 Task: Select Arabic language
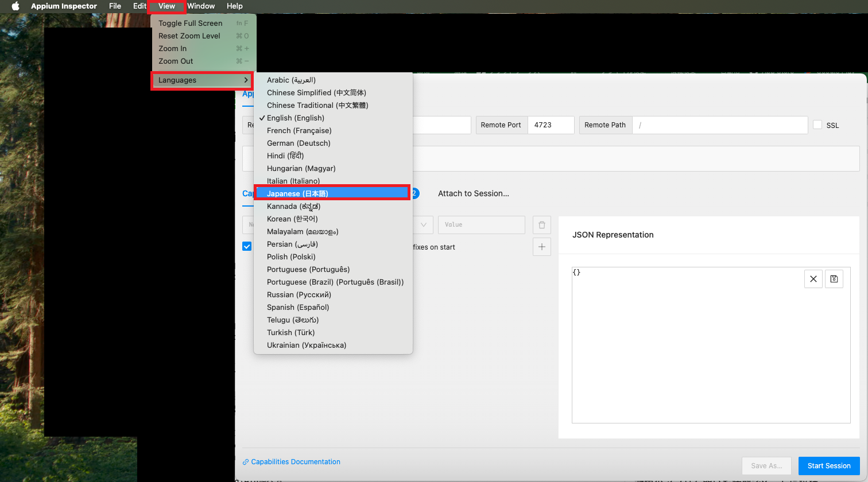(333, 80)
